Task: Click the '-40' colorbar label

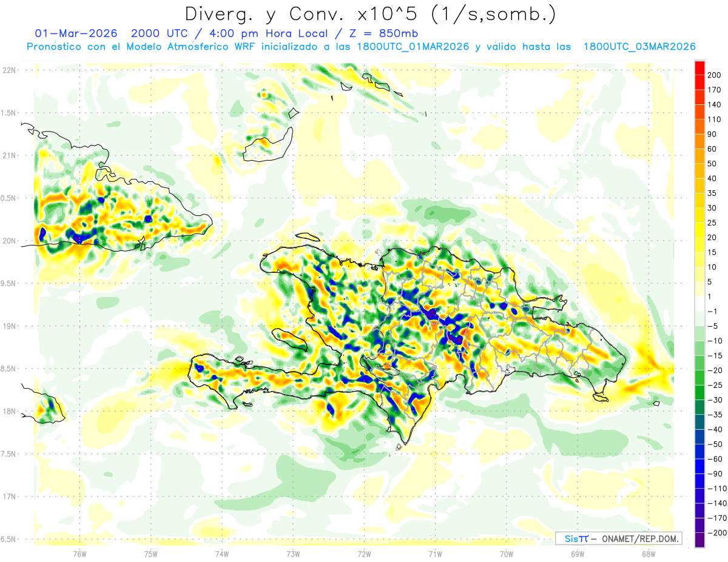Action: [715, 430]
